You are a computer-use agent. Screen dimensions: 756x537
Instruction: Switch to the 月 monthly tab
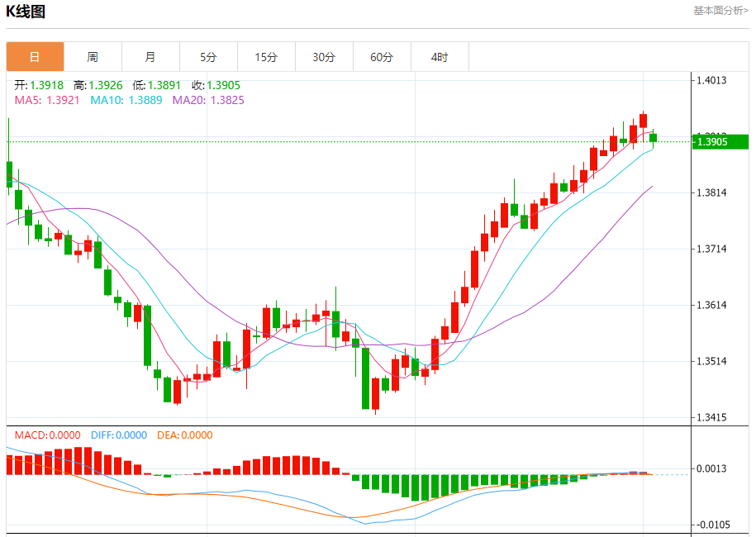[150, 57]
